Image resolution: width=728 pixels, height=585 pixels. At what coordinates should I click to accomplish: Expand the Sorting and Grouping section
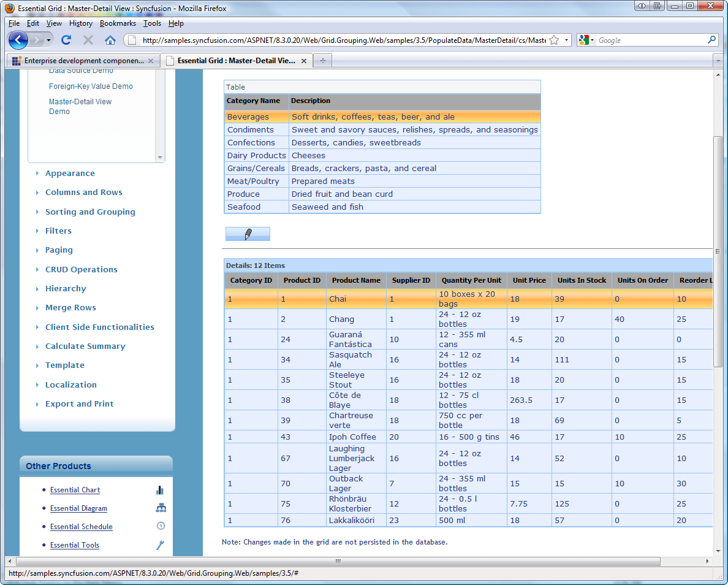90,212
